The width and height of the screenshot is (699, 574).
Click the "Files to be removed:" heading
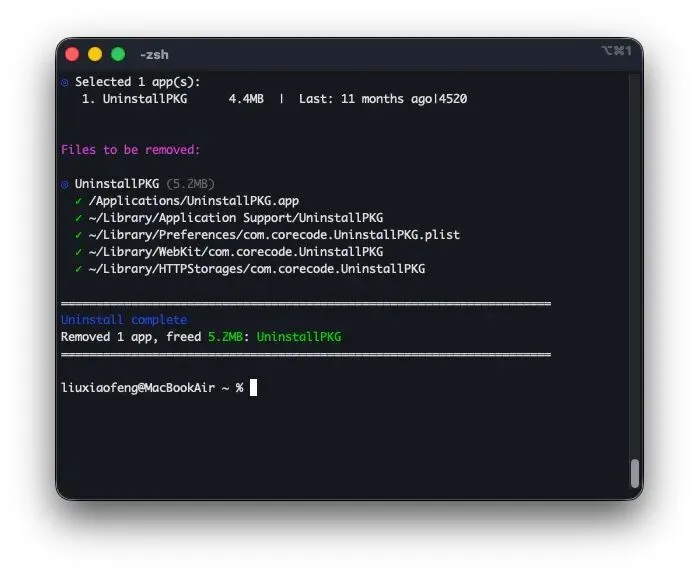pos(131,150)
